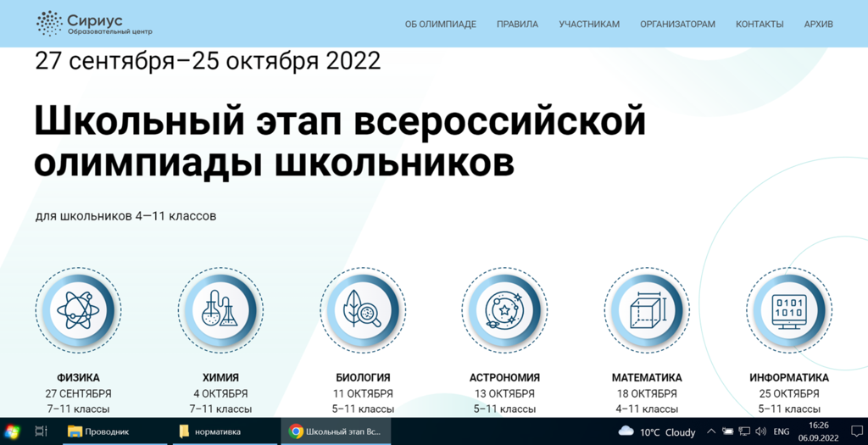Click the АСТРОНОМИЯ subject link
The height and width of the screenshot is (445, 868).
tap(504, 377)
